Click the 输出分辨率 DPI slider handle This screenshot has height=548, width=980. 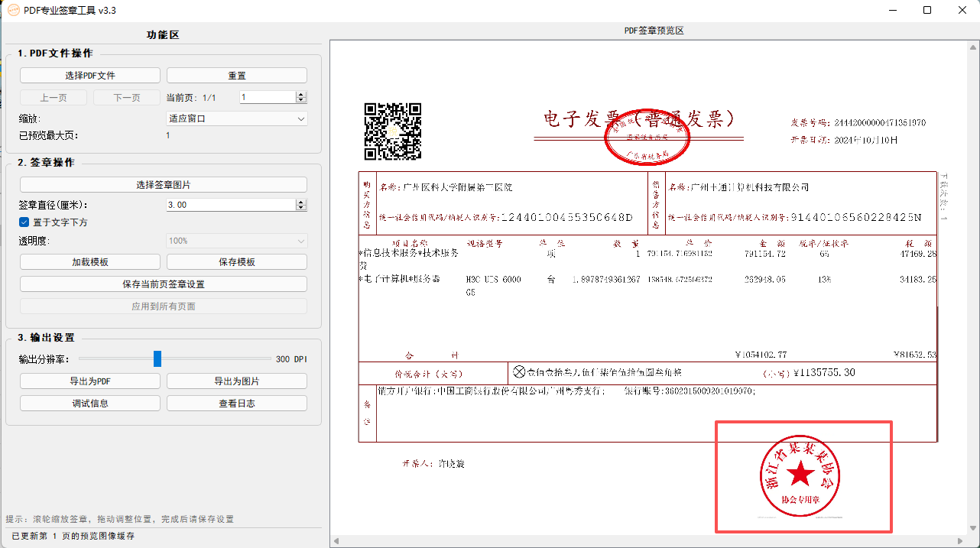pos(157,358)
